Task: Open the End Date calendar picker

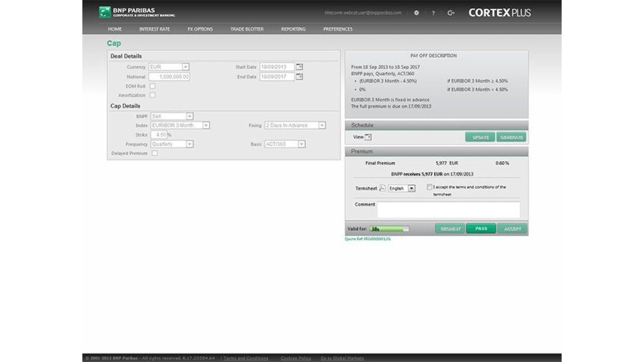Action: tap(300, 77)
